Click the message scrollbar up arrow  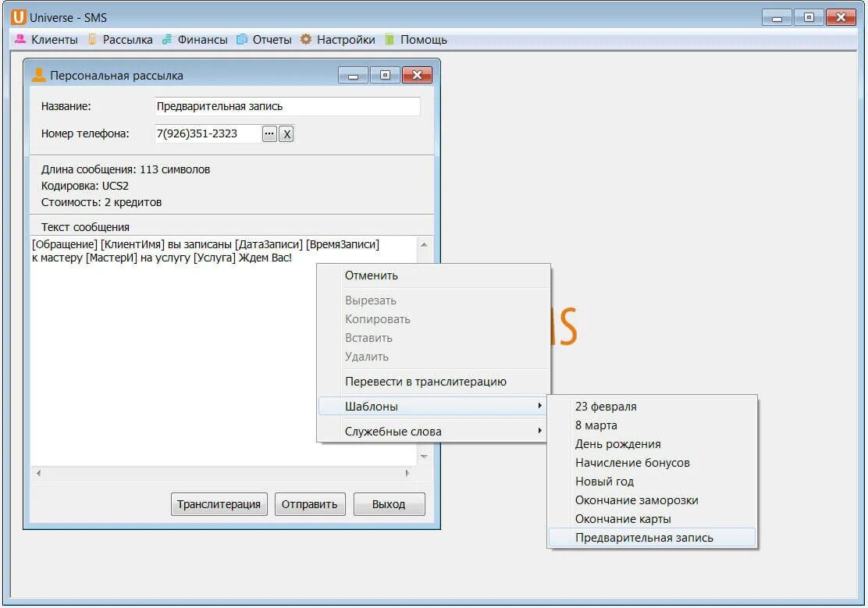click(424, 244)
